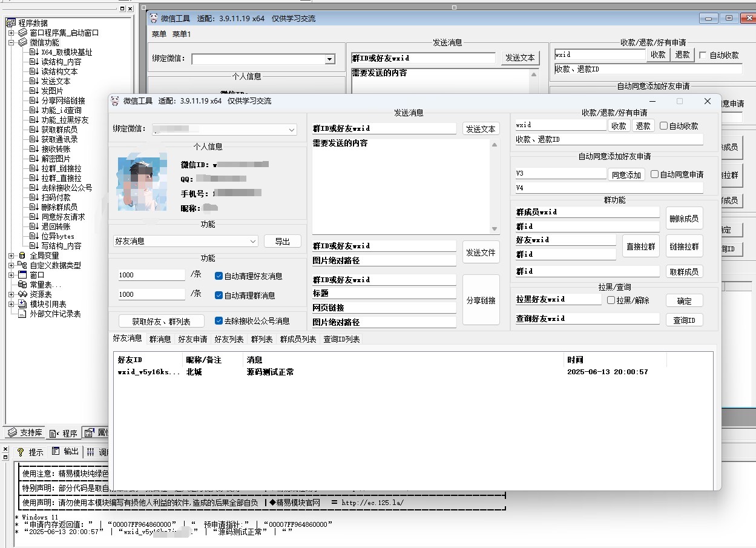Screen dimensions: 756x548
Task: Toggle 自动收款 checkbox in the front window
Action: pos(664,126)
